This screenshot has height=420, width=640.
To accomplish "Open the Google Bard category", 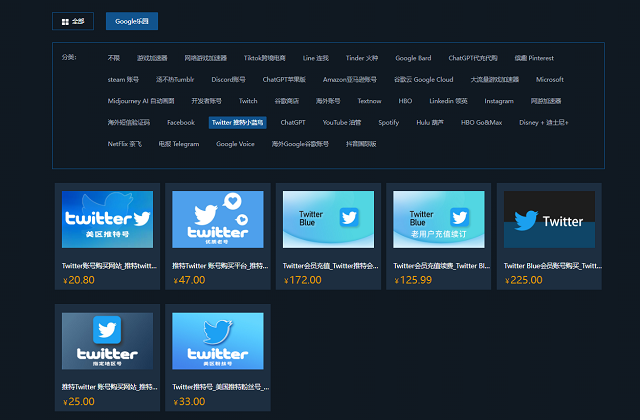I will click(x=413, y=58).
